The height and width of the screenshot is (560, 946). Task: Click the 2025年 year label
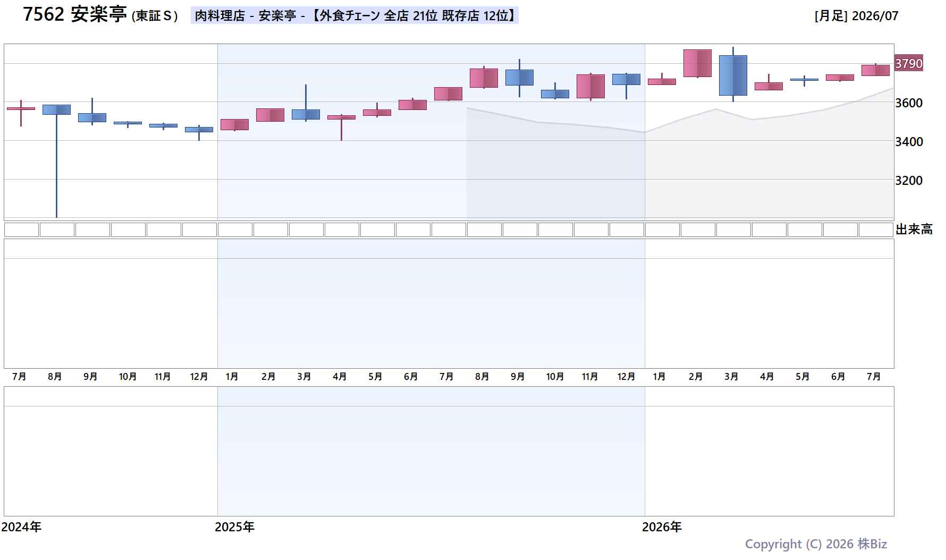coord(234,527)
